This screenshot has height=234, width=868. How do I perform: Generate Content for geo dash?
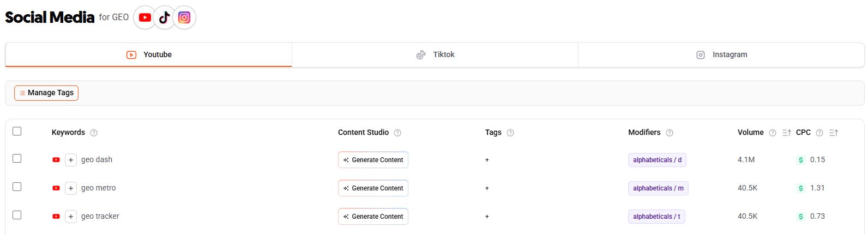click(373, 160)
